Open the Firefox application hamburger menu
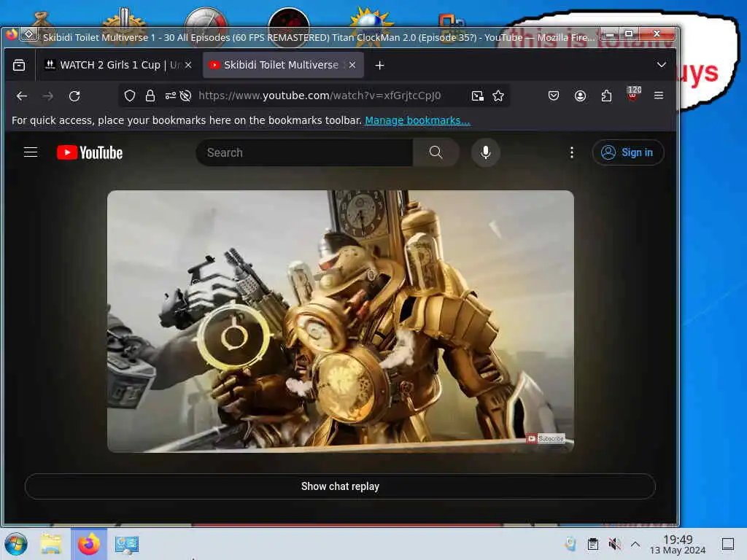Image resolution: width=747 pixels, height=560 pixels. (x=659, y=96)
